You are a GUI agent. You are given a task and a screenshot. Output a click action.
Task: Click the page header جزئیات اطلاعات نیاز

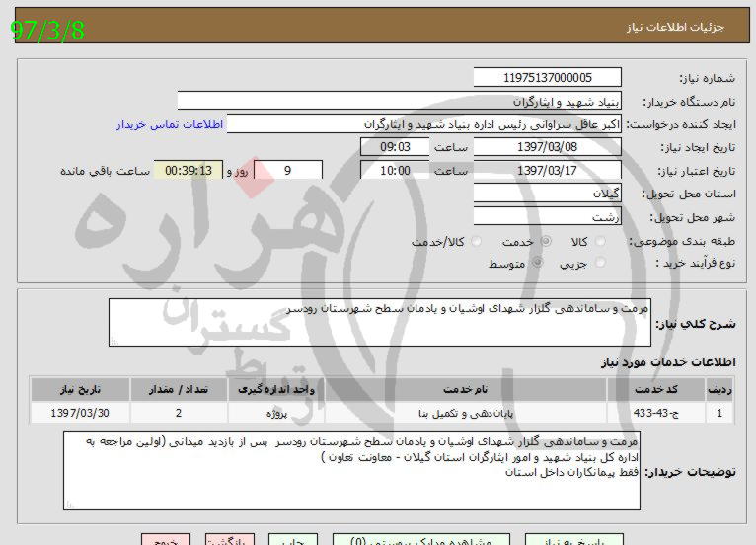(675, 27)
